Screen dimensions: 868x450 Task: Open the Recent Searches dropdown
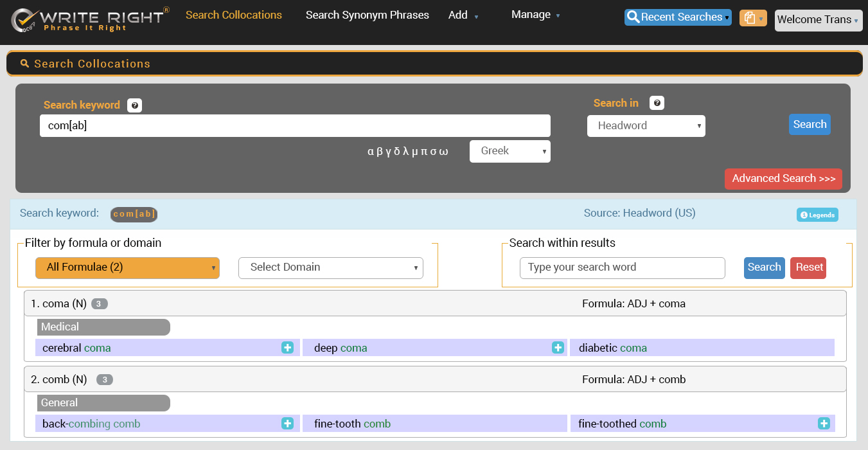(x=677, y=17)
